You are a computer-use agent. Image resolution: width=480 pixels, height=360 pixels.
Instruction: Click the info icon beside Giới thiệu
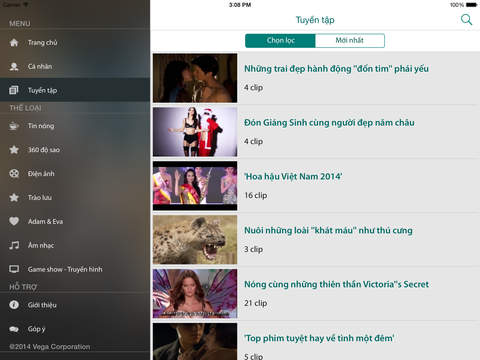14,305
